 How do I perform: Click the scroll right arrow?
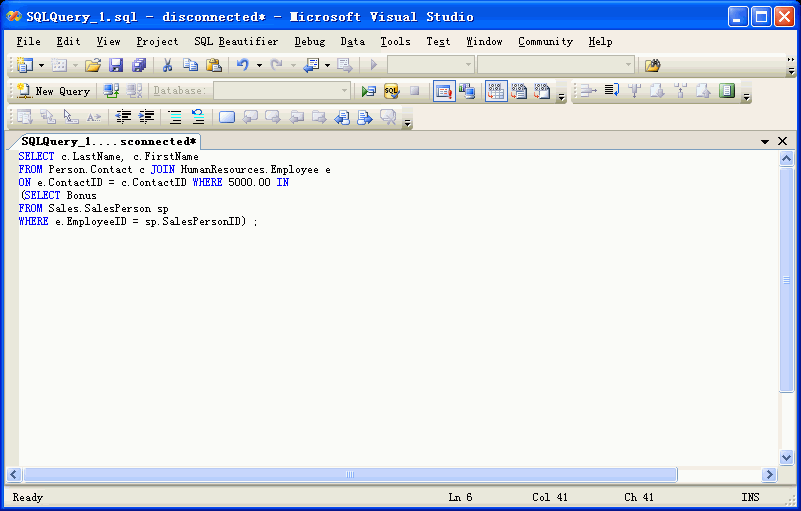point(769,474)
